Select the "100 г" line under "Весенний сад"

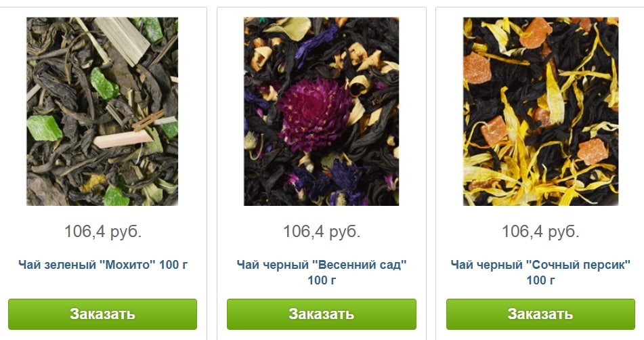pyautogui.click(x=322, y=280)
